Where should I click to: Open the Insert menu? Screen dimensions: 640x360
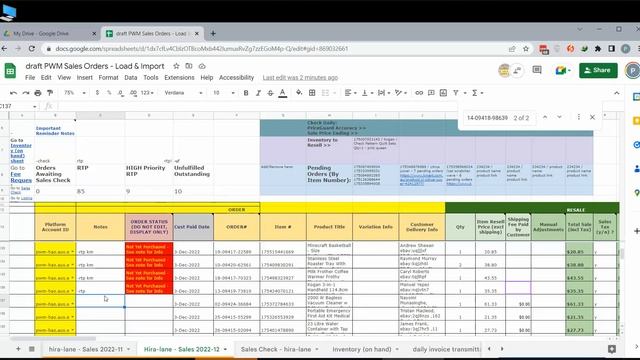point(84,78)
